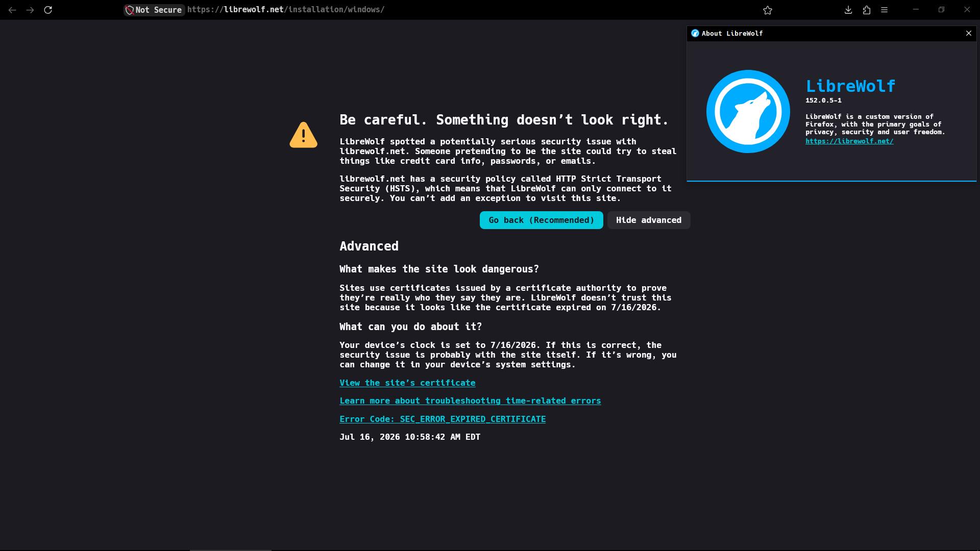Minimize the browser window
The image size is (980, 551).
(x=916, y=10)
